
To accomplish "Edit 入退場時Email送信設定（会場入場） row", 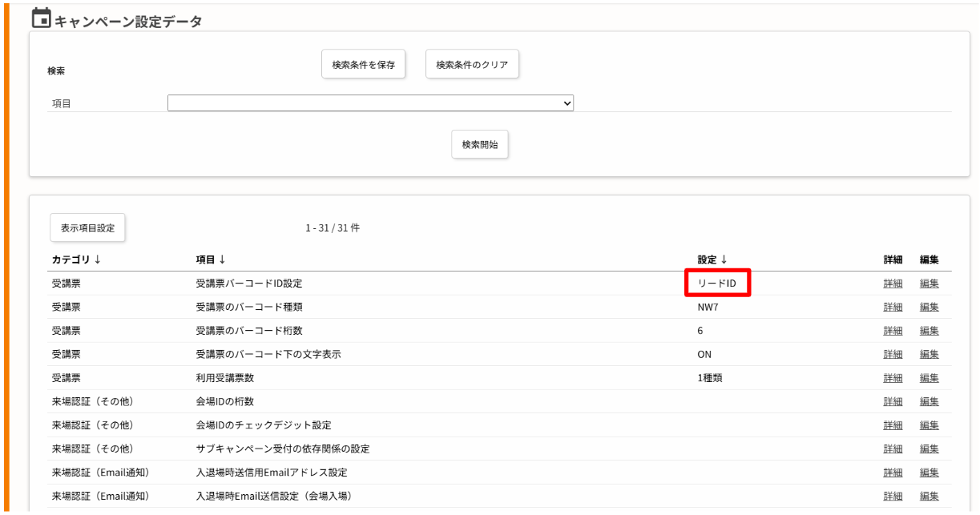I will 930,496.
